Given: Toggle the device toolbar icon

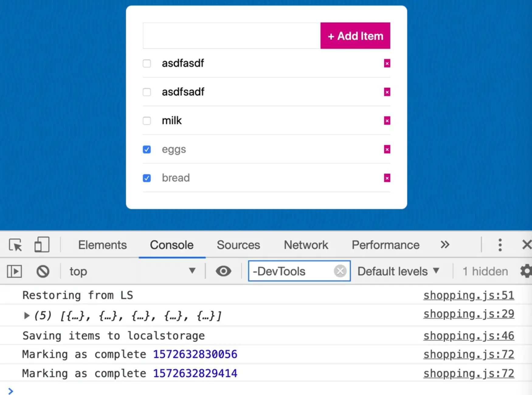Looking at the screenshot, I should [42, 245].
